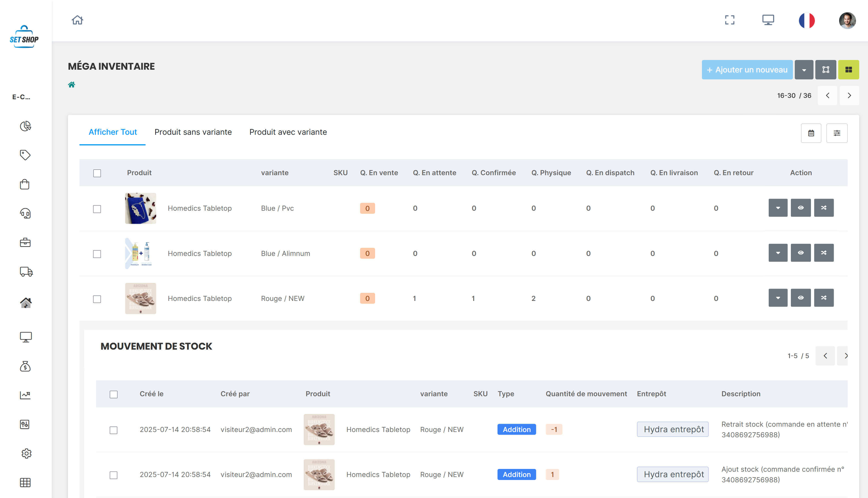
Task: Open the date filter calendar icon
Action: point(811,133)
